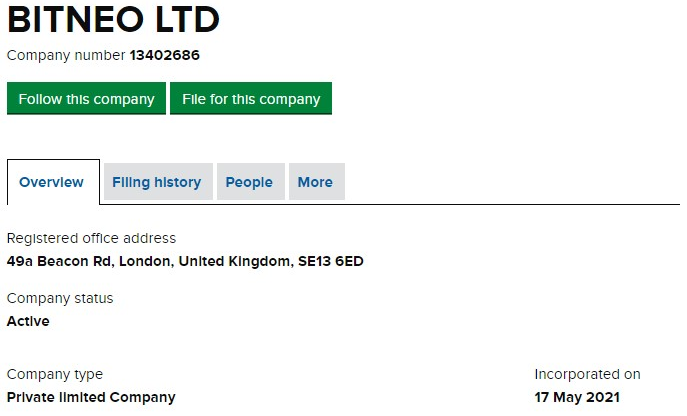Click the SE13 6ED postcode
687x416 pixels.
[x=331, y=262]
